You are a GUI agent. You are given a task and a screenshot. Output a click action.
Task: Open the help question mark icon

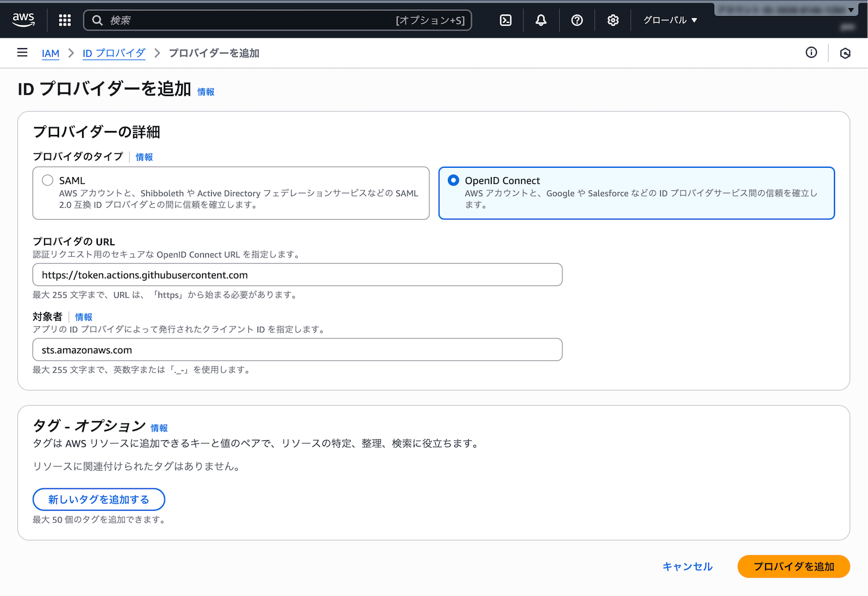tap(576, 20)
